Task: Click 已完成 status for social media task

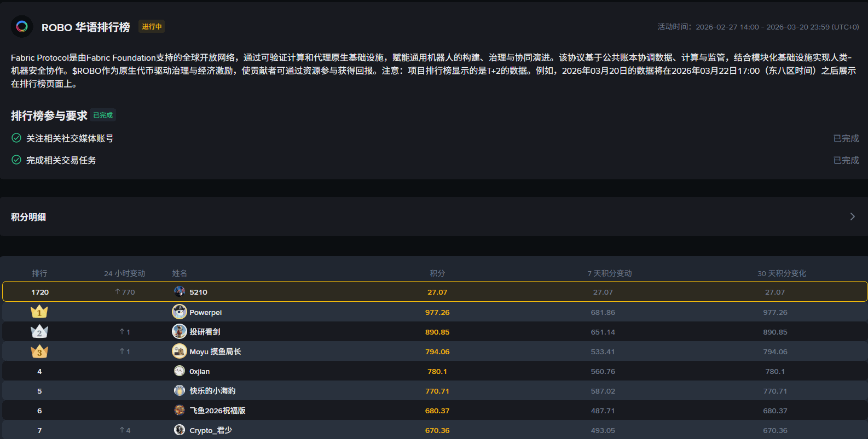Action: pyautogui.click(x=846, y=138)
